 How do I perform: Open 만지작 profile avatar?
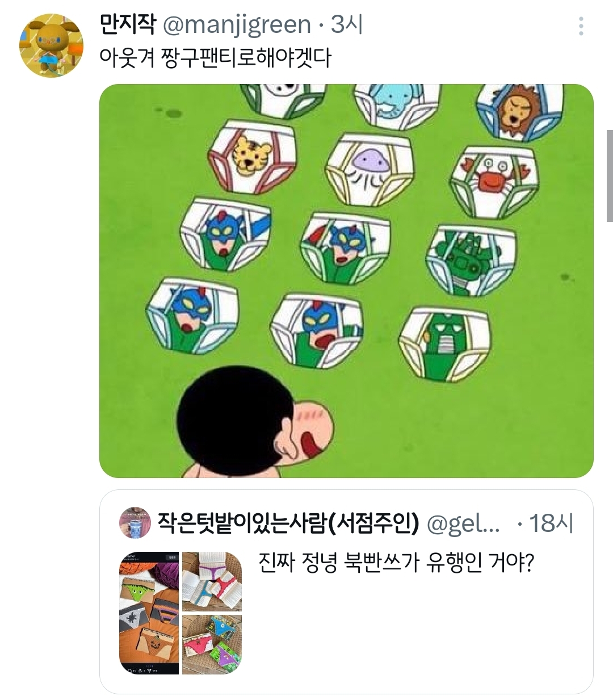tap(51, 46)
